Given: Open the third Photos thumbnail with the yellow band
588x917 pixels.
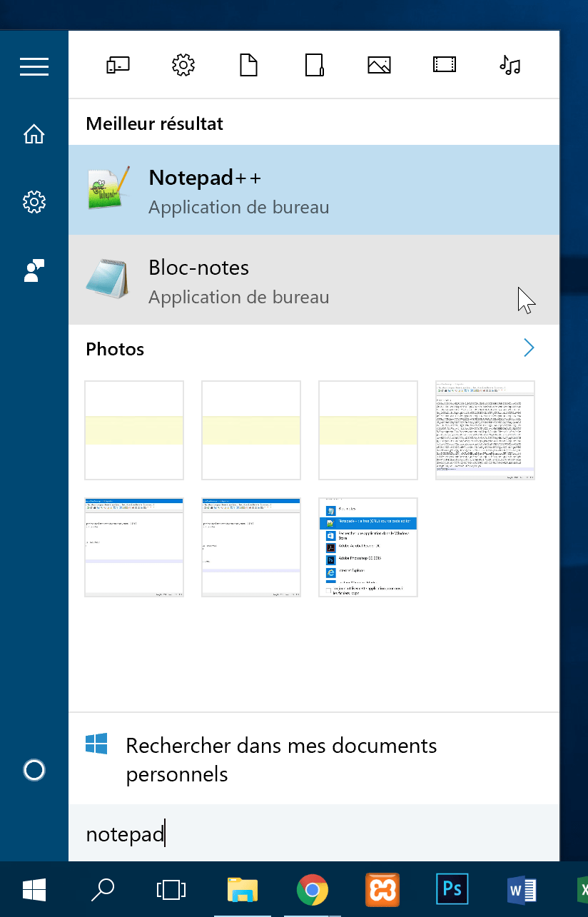Looking at the screenshot, I should 368,430.
